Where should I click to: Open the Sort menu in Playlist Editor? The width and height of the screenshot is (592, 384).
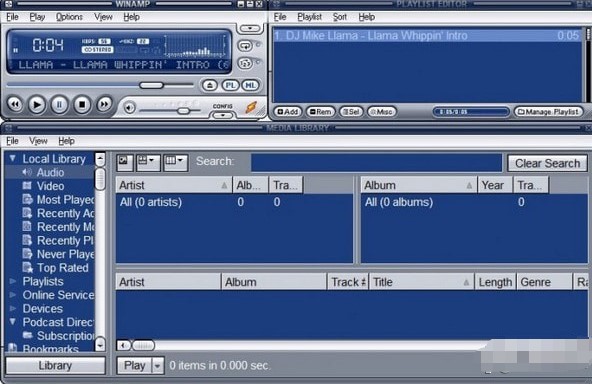click(x=339, y=17)
